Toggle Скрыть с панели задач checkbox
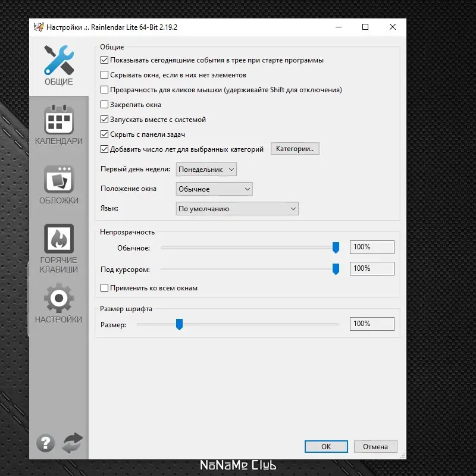The height and width of the screenshot is (476, 476). 104,134
